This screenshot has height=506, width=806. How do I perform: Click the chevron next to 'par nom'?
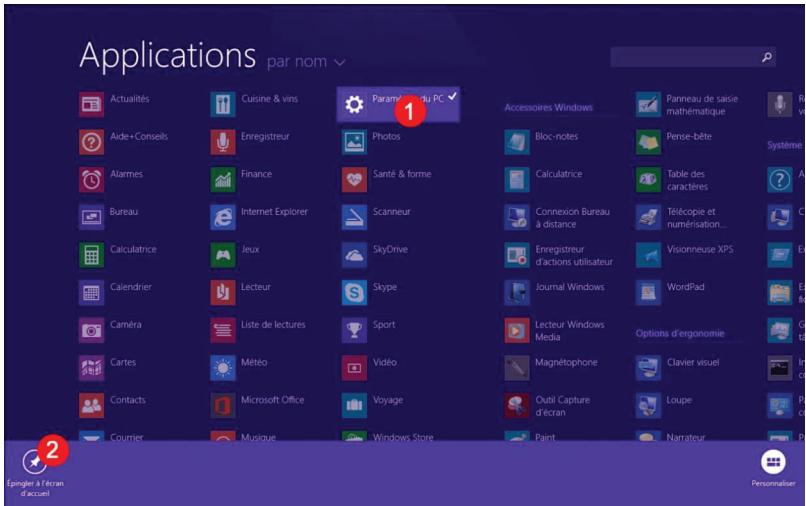coord(340,62)
